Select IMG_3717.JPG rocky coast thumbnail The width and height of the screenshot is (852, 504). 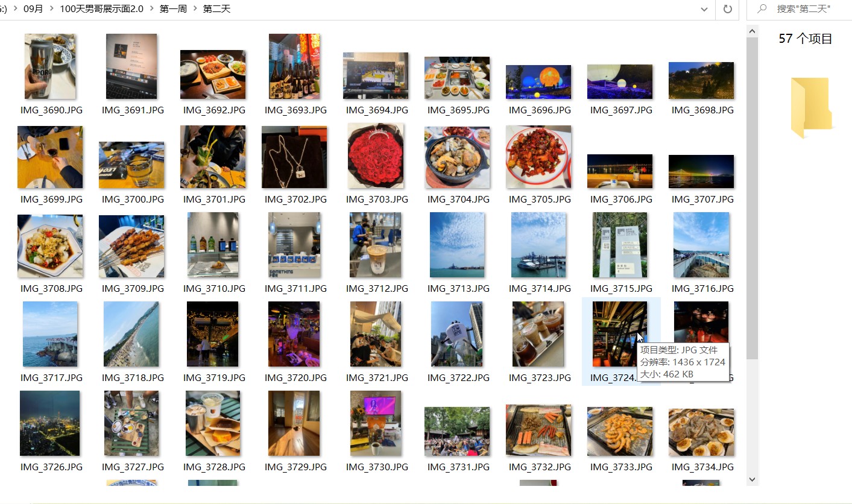click(50, 334)
